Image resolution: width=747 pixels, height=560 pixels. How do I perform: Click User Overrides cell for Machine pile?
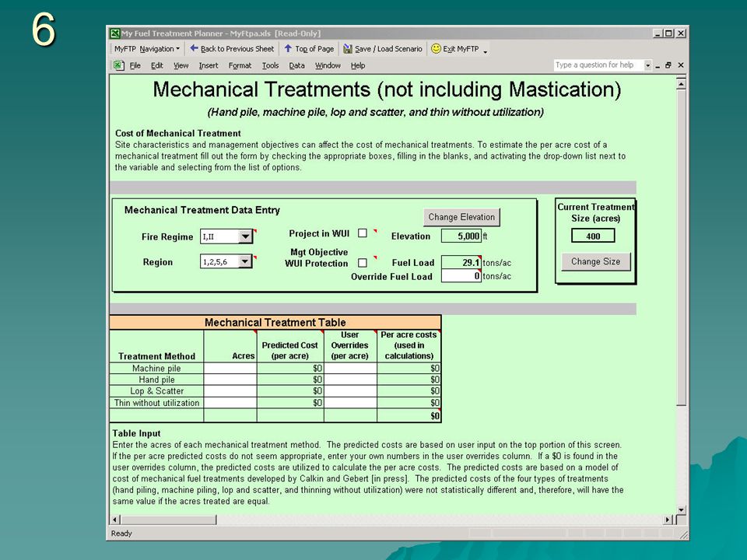pos(350,368)
